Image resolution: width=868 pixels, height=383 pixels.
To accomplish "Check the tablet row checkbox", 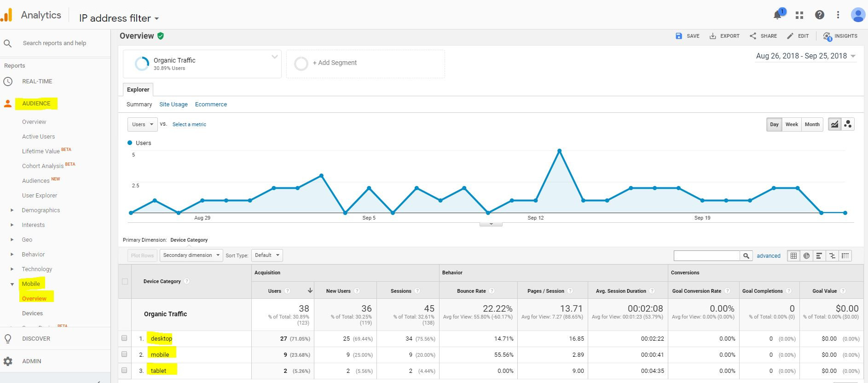I will pos(124,371).
